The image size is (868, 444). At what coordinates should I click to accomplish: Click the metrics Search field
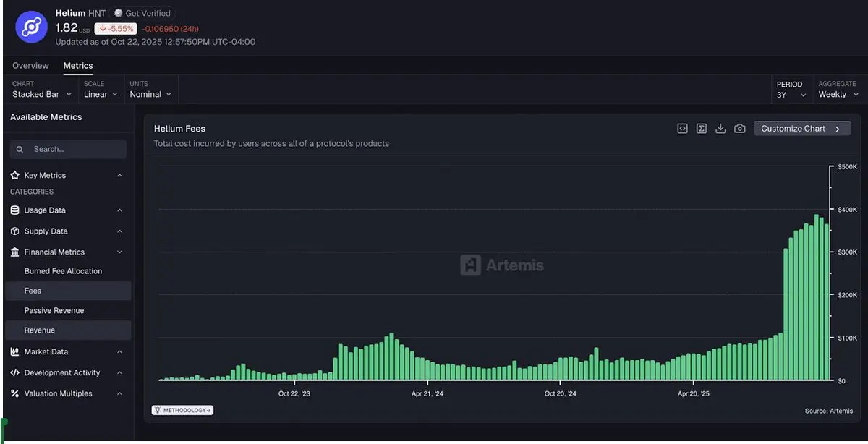[69, 149]
